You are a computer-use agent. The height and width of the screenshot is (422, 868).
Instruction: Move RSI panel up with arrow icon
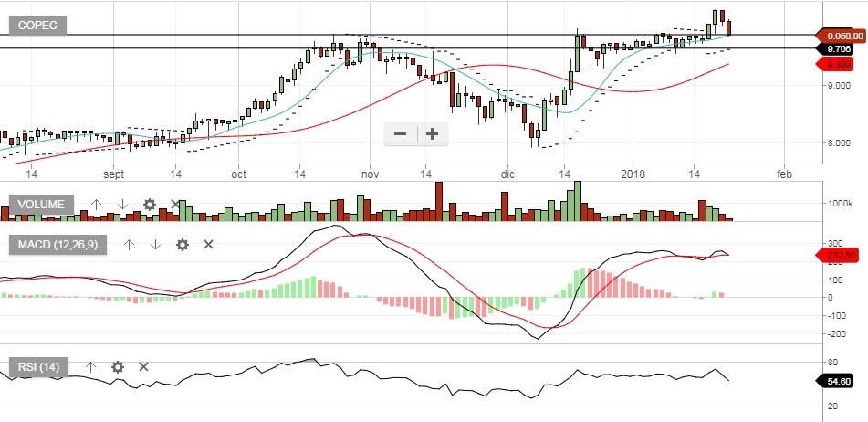[90, 367]
